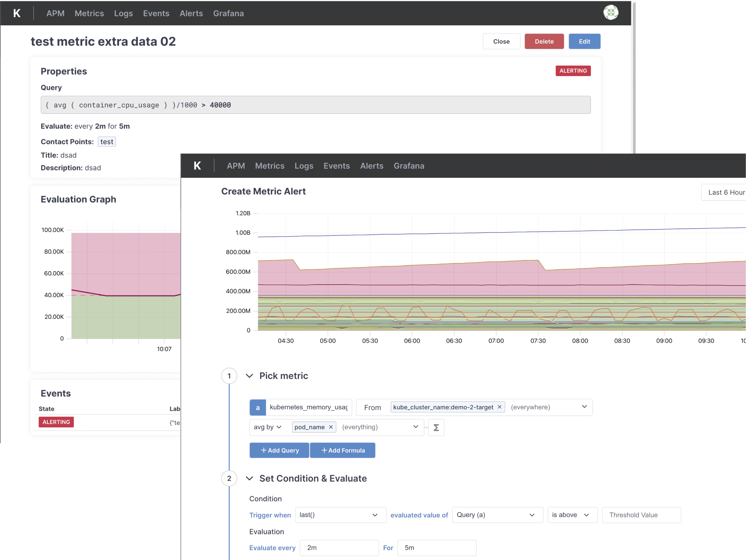Open the 'is above' comparison dropdown
Image resolution: width=746 pixels, height=560 pixels.
tap(572, 515)
